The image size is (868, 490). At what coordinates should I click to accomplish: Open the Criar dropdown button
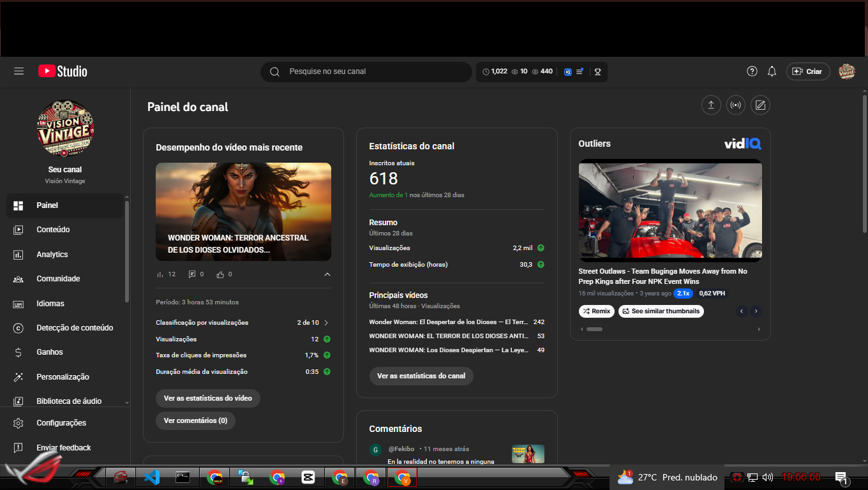pos(807,71)
